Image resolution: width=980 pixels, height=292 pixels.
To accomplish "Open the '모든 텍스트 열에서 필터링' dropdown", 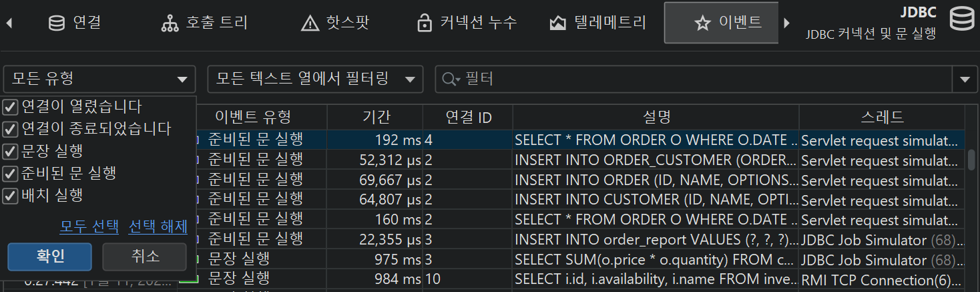I will pos(315,80).
